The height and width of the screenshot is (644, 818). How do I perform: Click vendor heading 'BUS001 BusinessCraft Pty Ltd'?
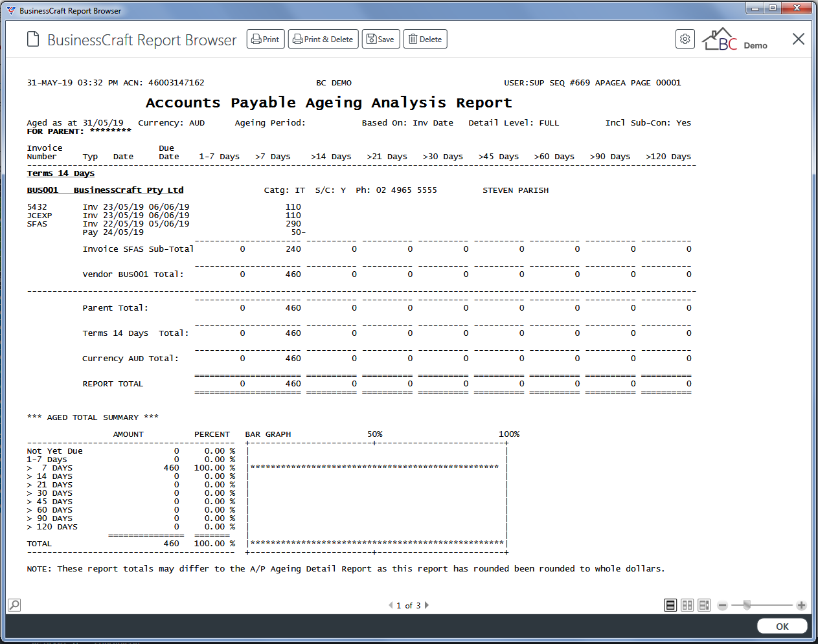tap(105, 190)
